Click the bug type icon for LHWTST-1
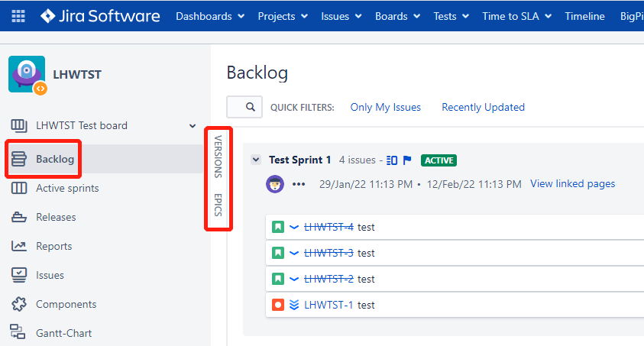 tap(278, 305)
